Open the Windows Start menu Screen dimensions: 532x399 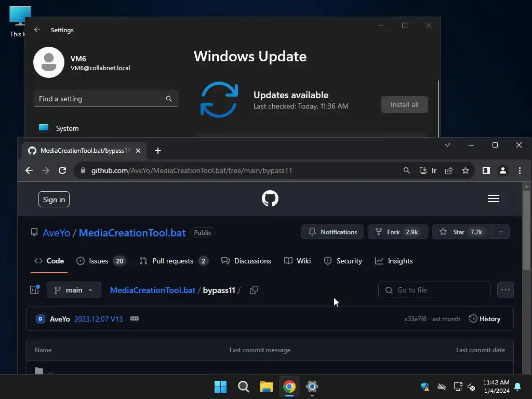(x=220, y=387)
